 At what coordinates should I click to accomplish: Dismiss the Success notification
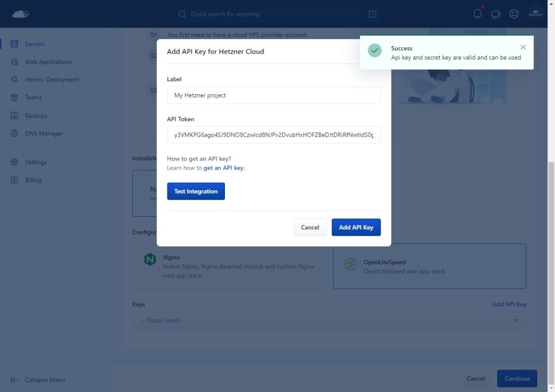click(522, 48)
